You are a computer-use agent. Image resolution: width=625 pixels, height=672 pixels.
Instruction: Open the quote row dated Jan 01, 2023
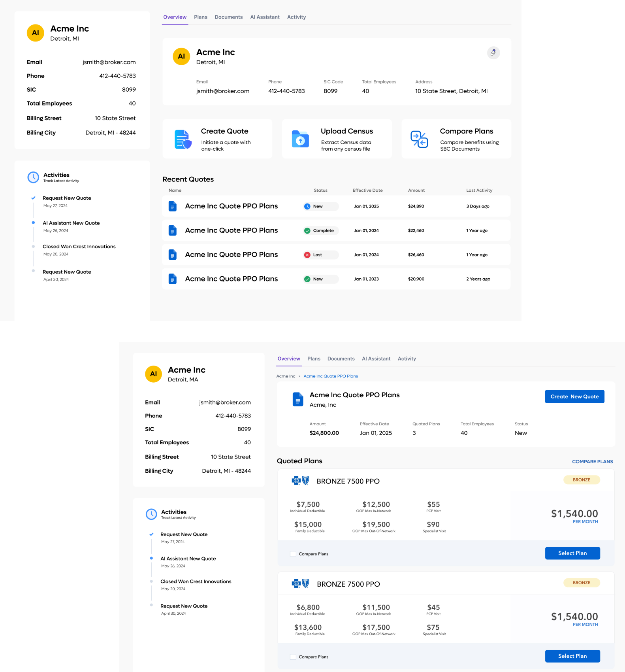point(231,279)
